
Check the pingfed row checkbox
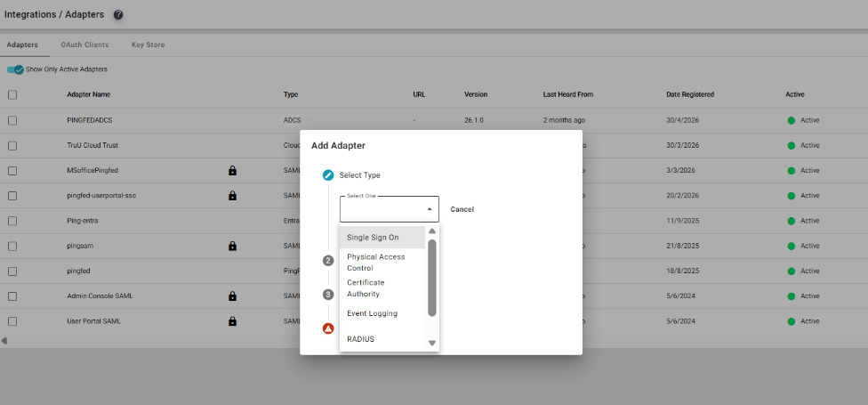tap(12, 271)
